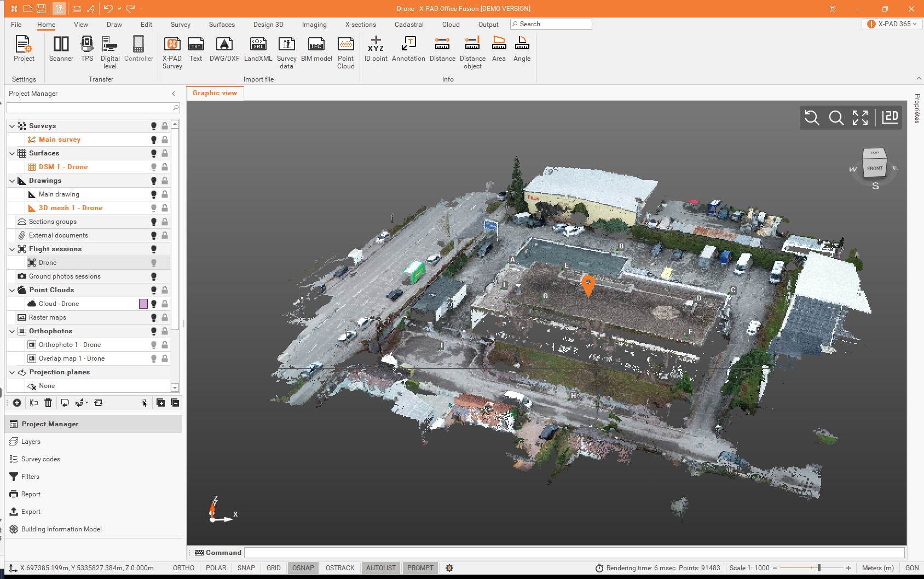The width and height of the screenshot is (924, 579).
Task: Toggle OSNAP mode in status bar
Action: click(303, 568)
